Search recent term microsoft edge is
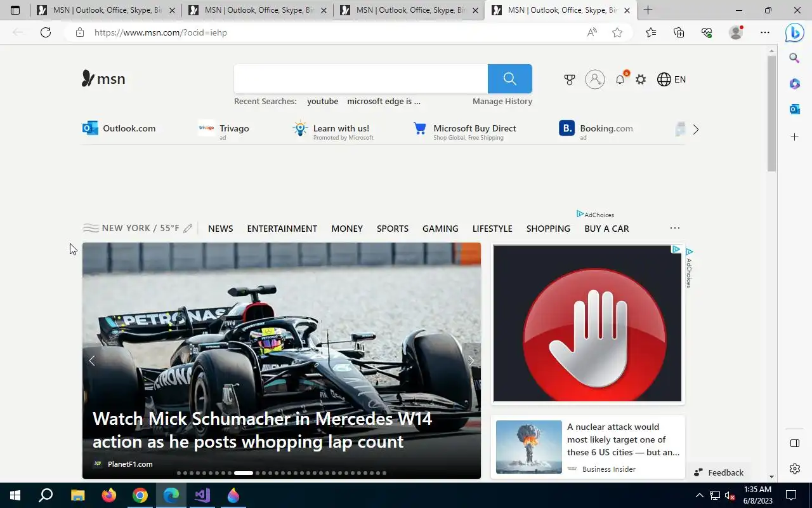Screen dimensions: 812x508 384,102
